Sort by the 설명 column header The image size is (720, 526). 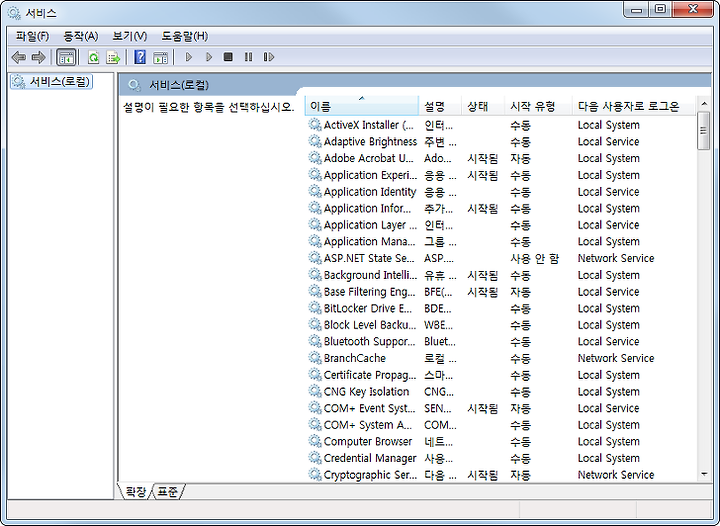click(x=440, y=106)
